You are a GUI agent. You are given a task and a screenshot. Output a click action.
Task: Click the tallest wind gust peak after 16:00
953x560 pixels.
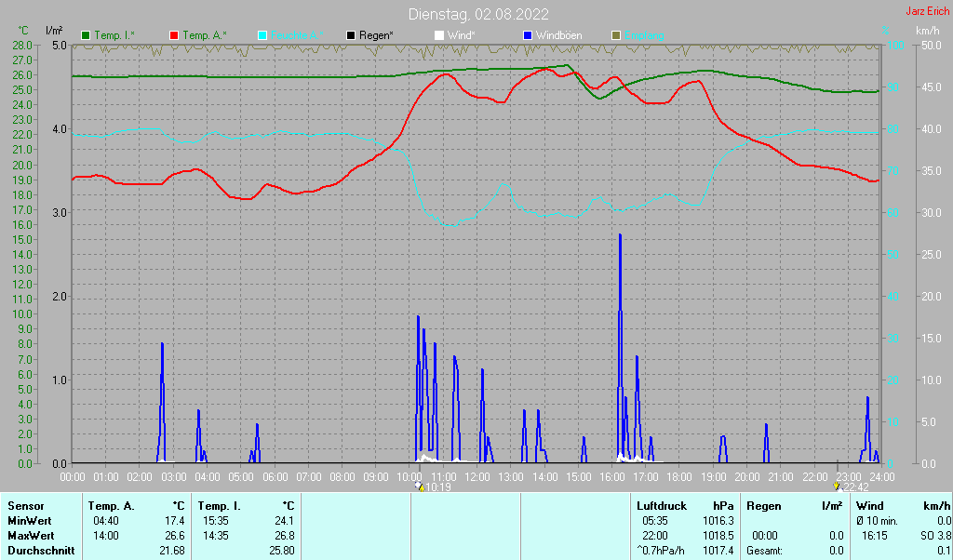[x=620, y=238]
